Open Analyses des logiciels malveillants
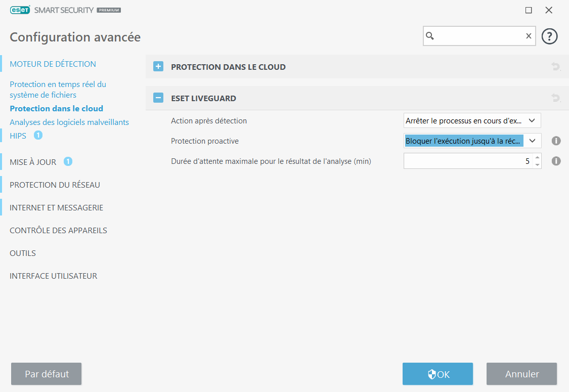 point(69,122)
